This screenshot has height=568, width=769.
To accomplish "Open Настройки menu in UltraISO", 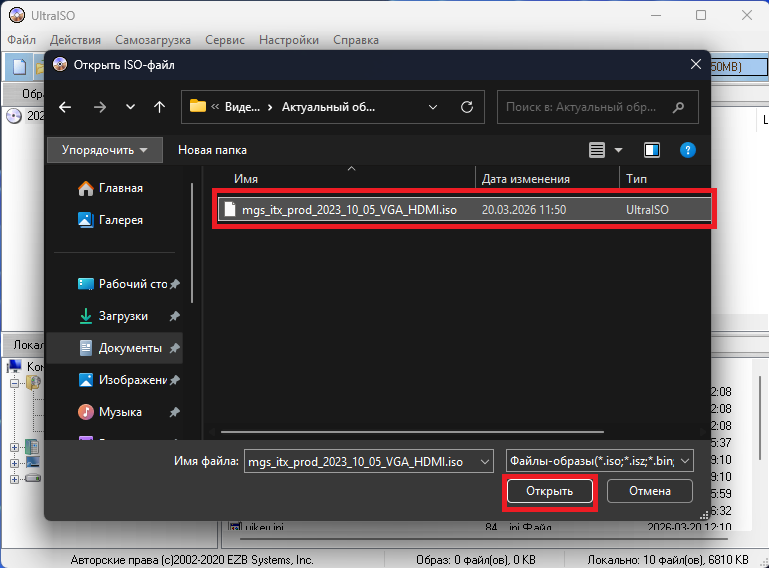I will (289, 40).
